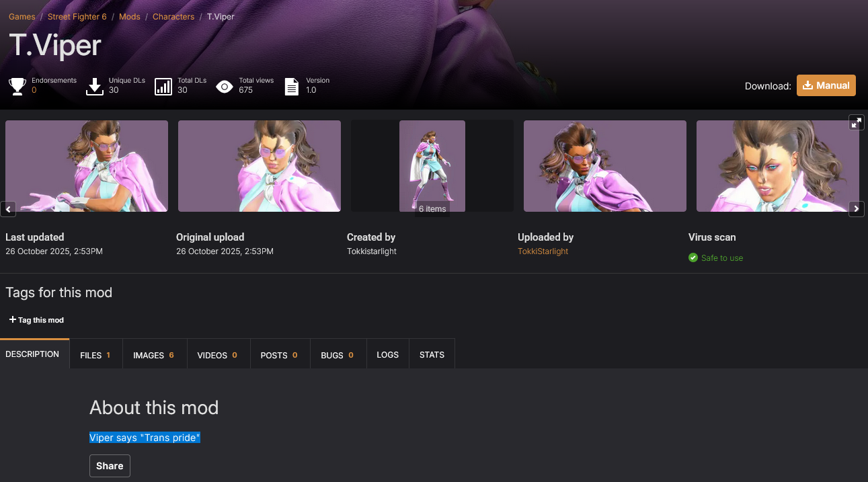Click Tag this mod
868x482 pixels.
pyautogui.click(x=36, y=320)
